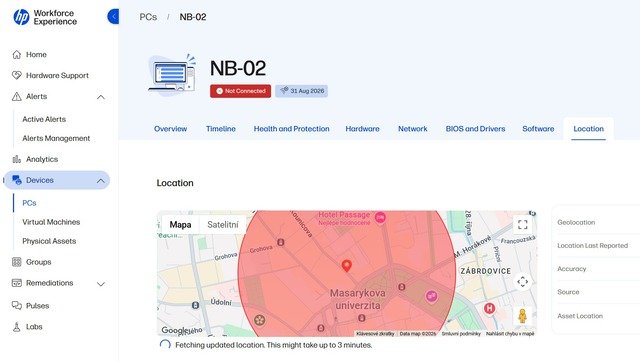Image resolution: width=640 pixels, height=362 pixels.
Task: Click the hospital H marker on map
Action: pos(489,309)
